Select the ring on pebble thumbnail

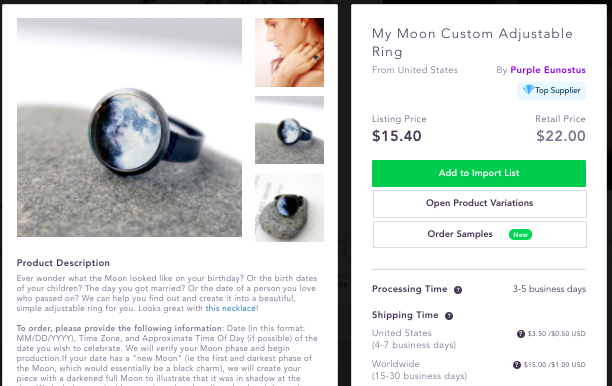click(x=289, y=208)
